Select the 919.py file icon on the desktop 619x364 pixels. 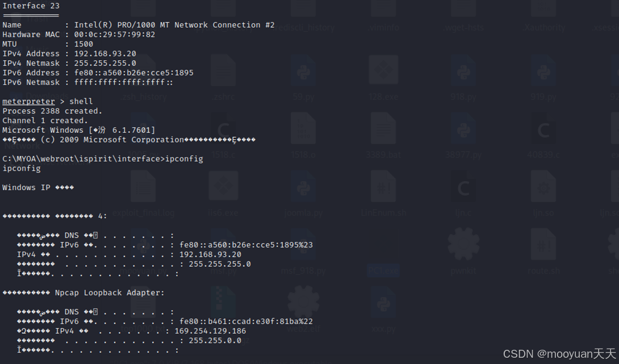point(543,71)
